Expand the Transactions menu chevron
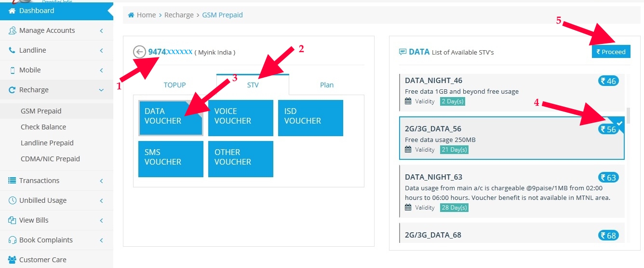Viewport: 644px width, 268px height. [101, 181]
